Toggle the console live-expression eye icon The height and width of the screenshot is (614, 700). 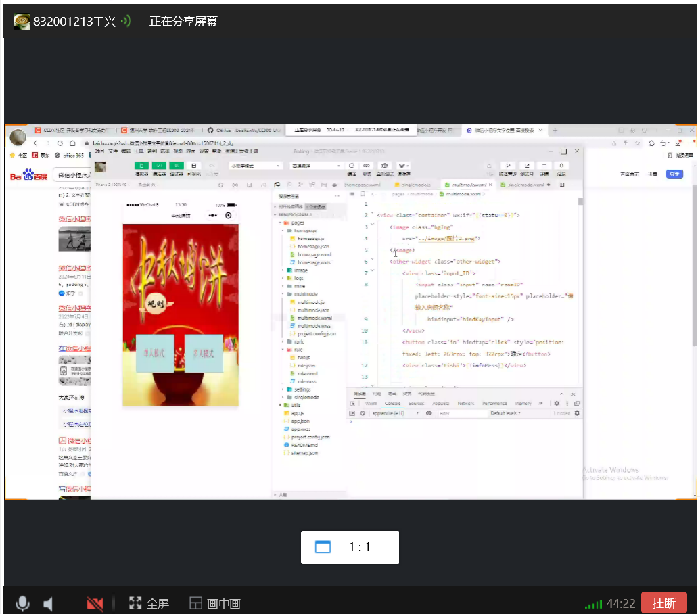tap(429, 413)
